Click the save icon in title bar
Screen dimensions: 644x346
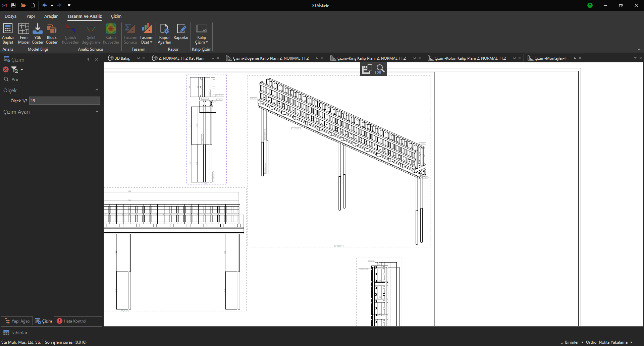click(x=13, y=5)
